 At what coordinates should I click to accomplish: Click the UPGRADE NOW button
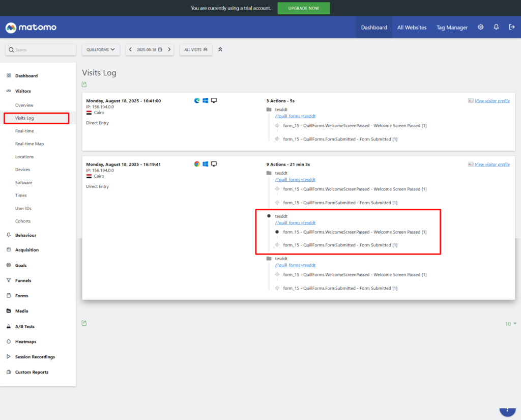(304, 8)
